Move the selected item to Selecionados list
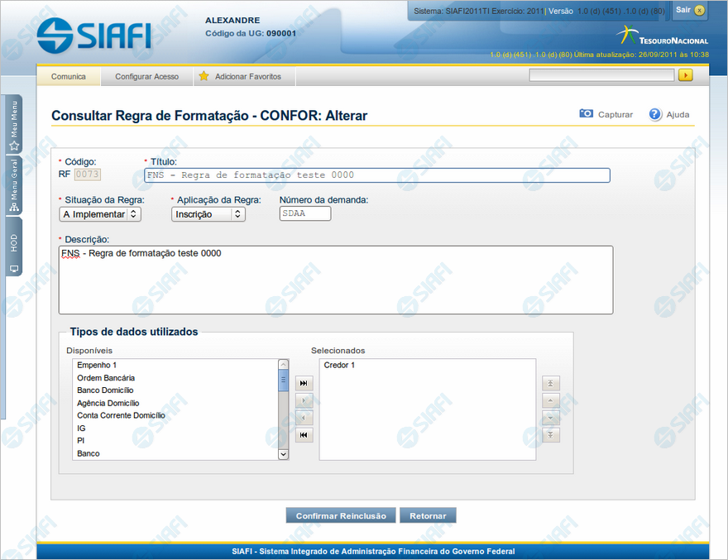 pyautogui.click(x=304, y=400)
